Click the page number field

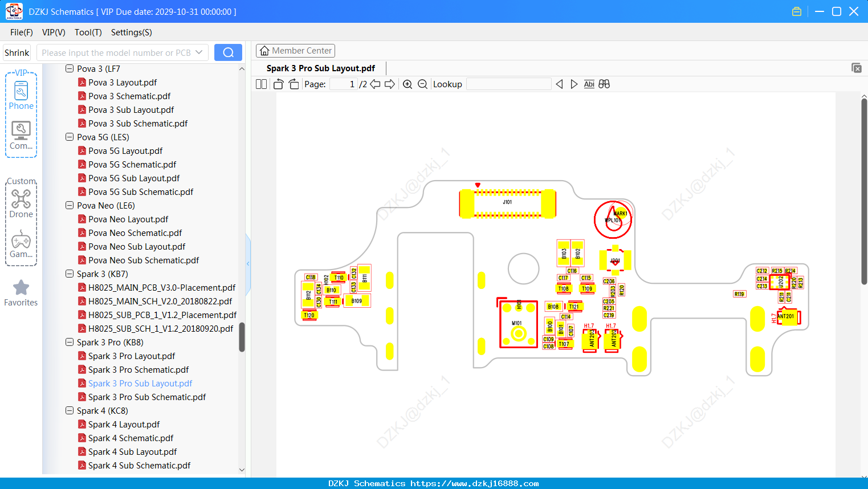point(343,84)
